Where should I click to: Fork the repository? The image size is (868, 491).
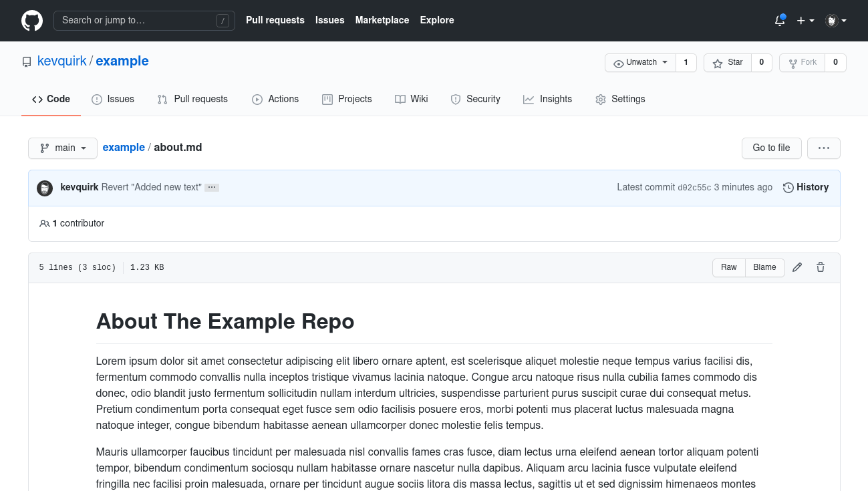coord(802,62)
